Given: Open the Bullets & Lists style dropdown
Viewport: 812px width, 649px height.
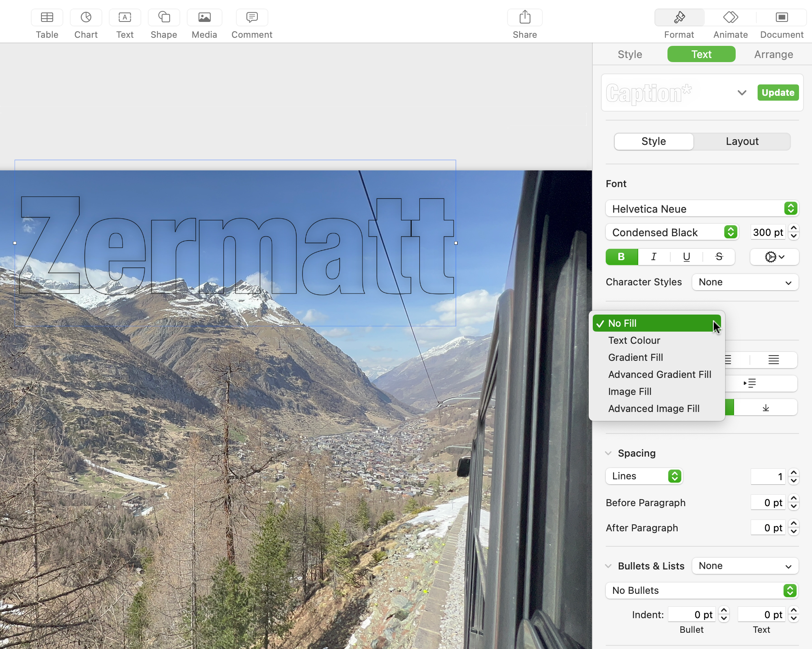Looking at the screenshot, I should tap(745, 566).
